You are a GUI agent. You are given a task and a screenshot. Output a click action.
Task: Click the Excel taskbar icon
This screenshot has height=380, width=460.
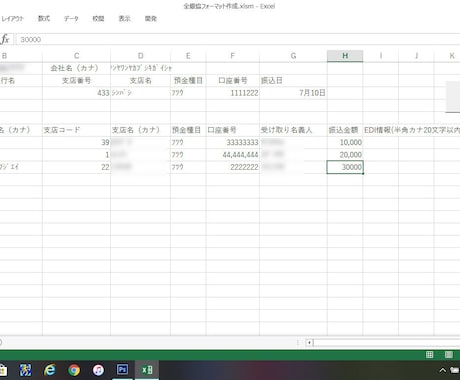147,370
